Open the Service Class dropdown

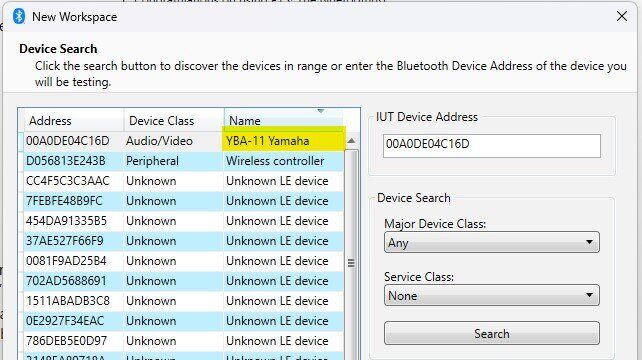(492, 295)
